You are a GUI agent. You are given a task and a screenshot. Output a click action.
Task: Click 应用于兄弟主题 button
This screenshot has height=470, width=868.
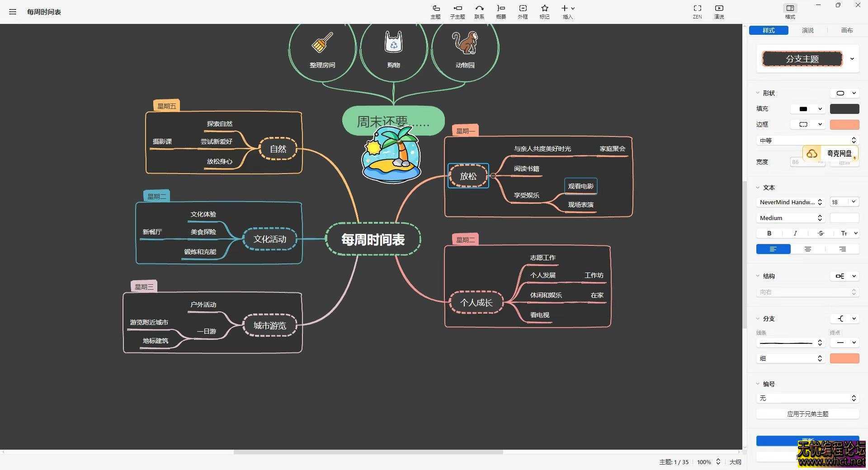coord(807,414)
